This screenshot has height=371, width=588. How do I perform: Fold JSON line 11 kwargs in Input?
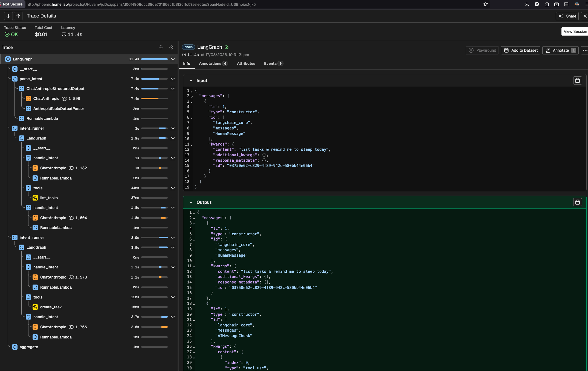pyautogui.click(x=192, y=145)
